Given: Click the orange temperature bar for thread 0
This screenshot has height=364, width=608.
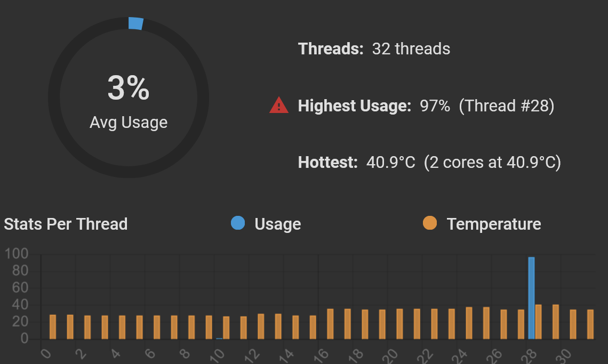Looking at the screenshot, I should pos(53,327).
